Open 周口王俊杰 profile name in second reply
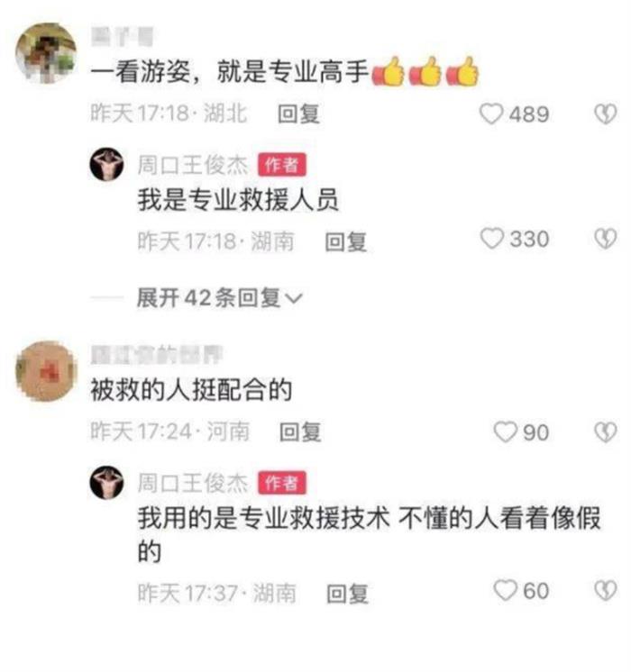The width and height of the screenshot is (631, 672). (193, 483)
